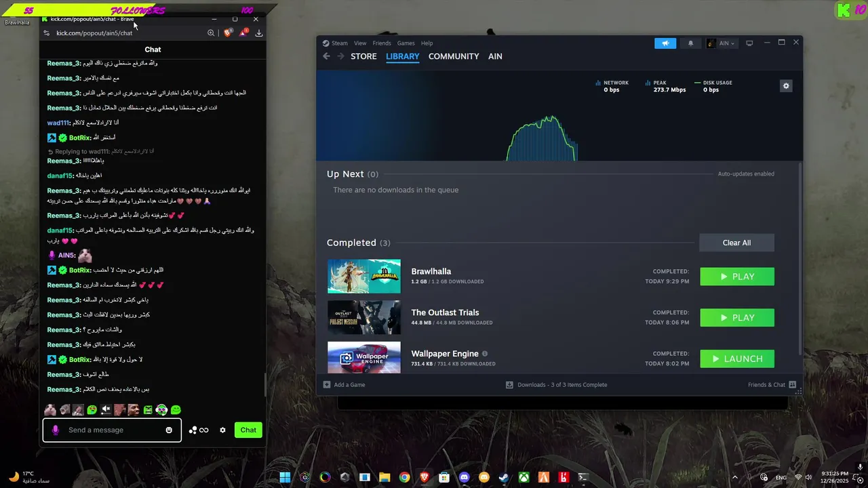The image size is (868, 488).
Task: Open Steam announcements megaphone button
Action: click(x=665, y=43)
